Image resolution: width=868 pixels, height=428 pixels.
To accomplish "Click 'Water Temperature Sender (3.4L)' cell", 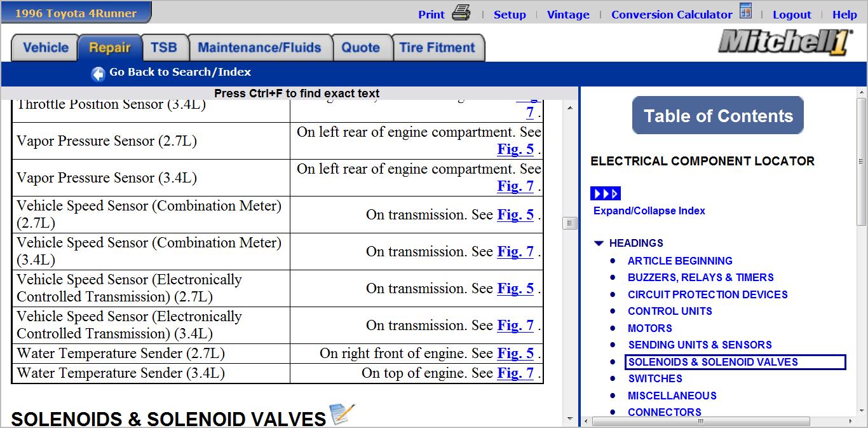I will [151, 373].
